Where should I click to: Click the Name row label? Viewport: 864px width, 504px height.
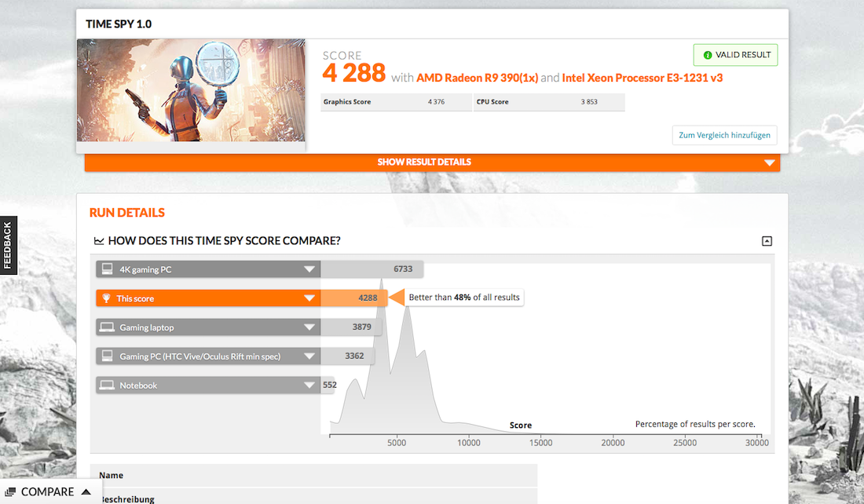point(111,476)
